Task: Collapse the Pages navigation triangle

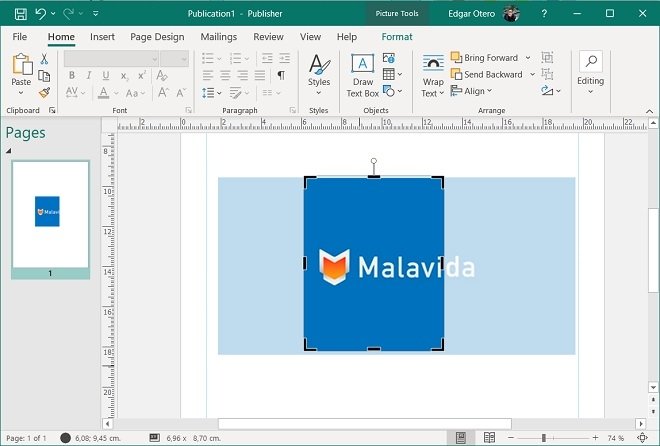Action: 8,151
